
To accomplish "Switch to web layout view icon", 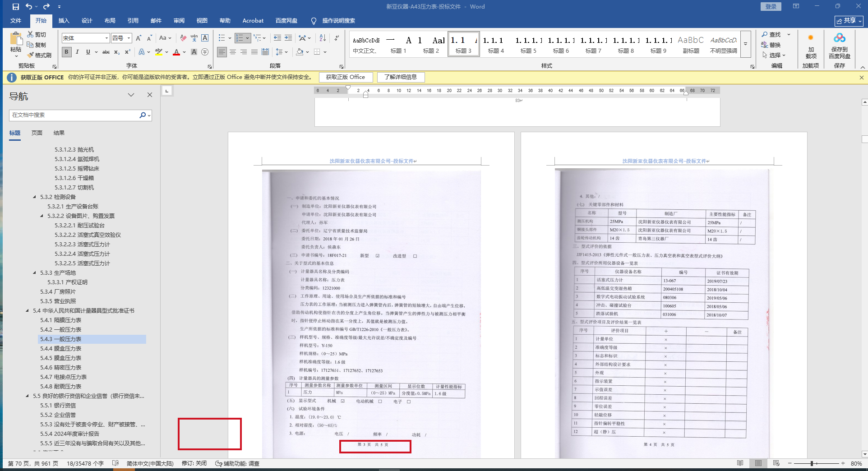I will (x=776, y=463).
